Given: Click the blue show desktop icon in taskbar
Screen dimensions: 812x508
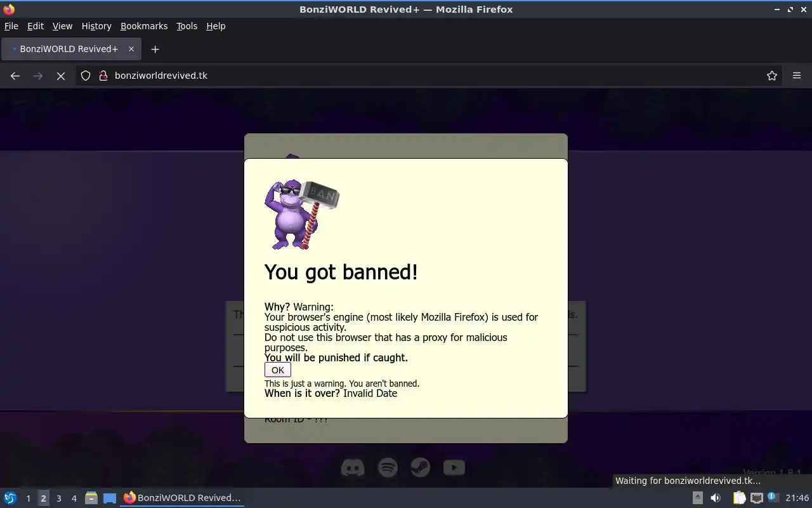Looking at the screenshot, I should click(110, 498).
